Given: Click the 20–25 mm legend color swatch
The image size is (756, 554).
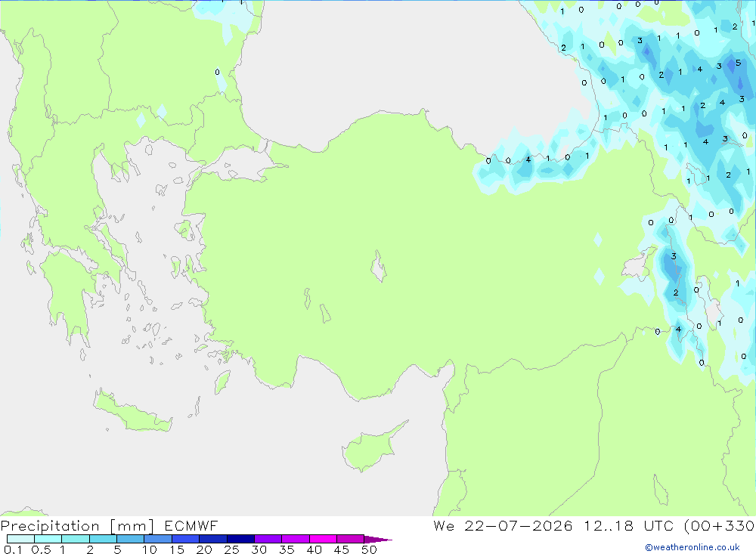Looking at the screenshot, I should click(212, 539).
